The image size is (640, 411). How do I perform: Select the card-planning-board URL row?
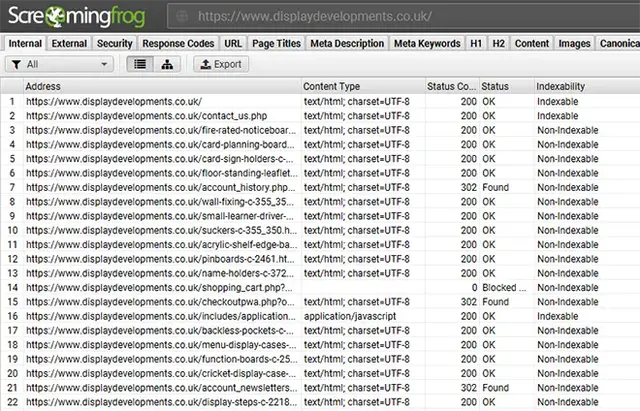pyautogui.click(x=160, y=144)
